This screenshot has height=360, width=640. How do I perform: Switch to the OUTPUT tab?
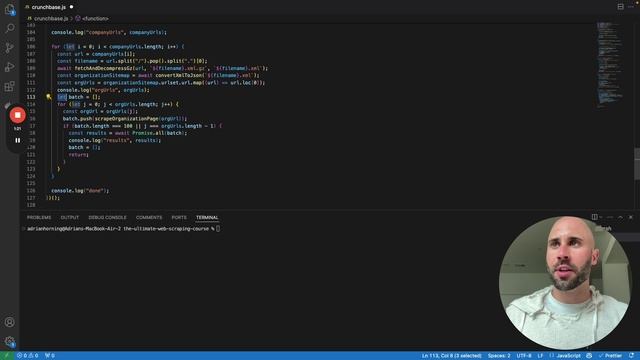click(x=69, y=218)
